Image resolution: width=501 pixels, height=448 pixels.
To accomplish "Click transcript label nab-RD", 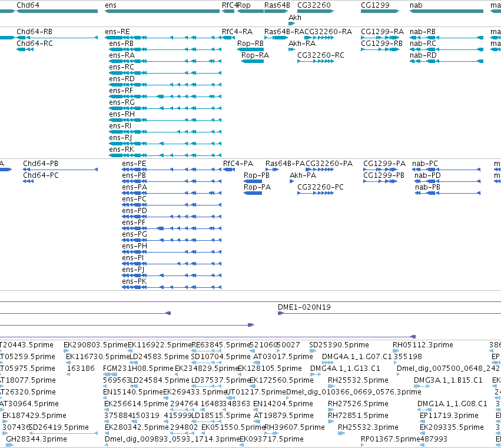I will [x=423, y=55].
